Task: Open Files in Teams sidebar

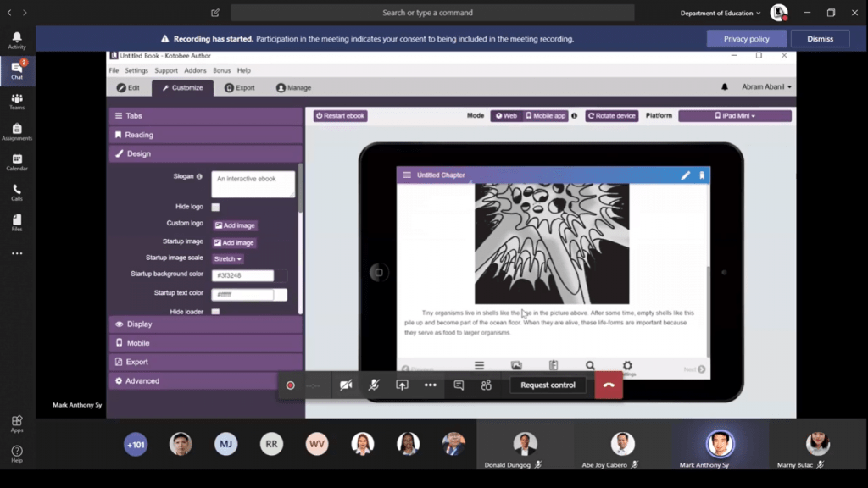Action: pyautogui.click(x=17, y=223)
